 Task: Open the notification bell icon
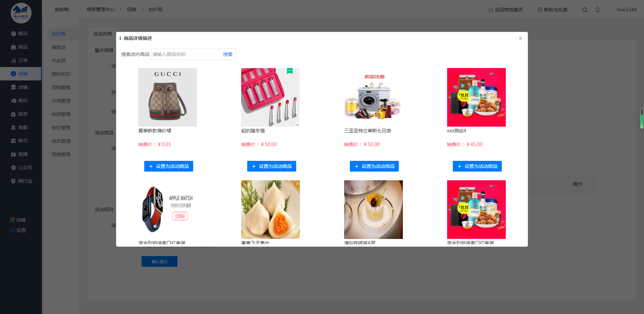(x=597, y=10)
